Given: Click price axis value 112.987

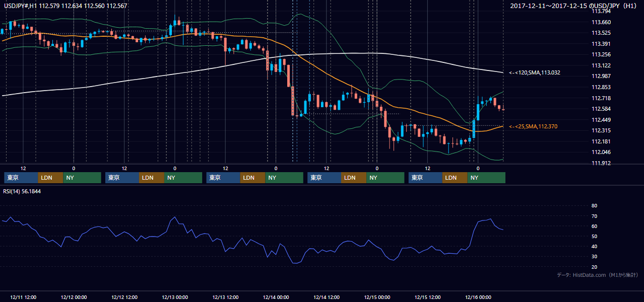Looking at the screenshot, I should click(x=601, y=76).
